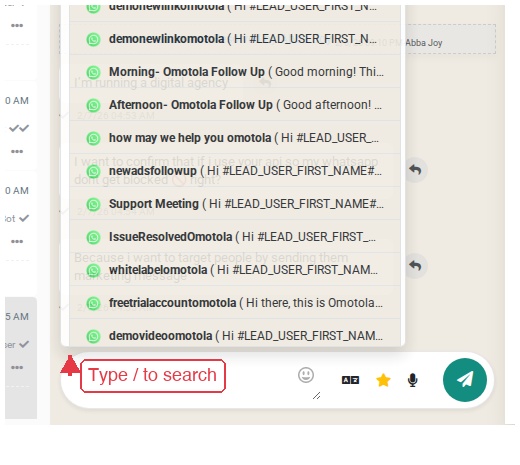
Task: Click WhatsApp icon beside Support Meeting
Action: [x=93, y=204]
